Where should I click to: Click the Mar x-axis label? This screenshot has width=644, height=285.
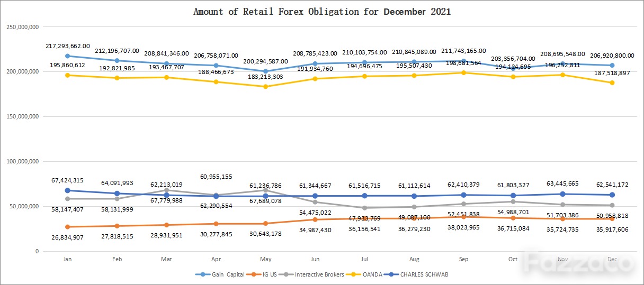pos(167,259)
